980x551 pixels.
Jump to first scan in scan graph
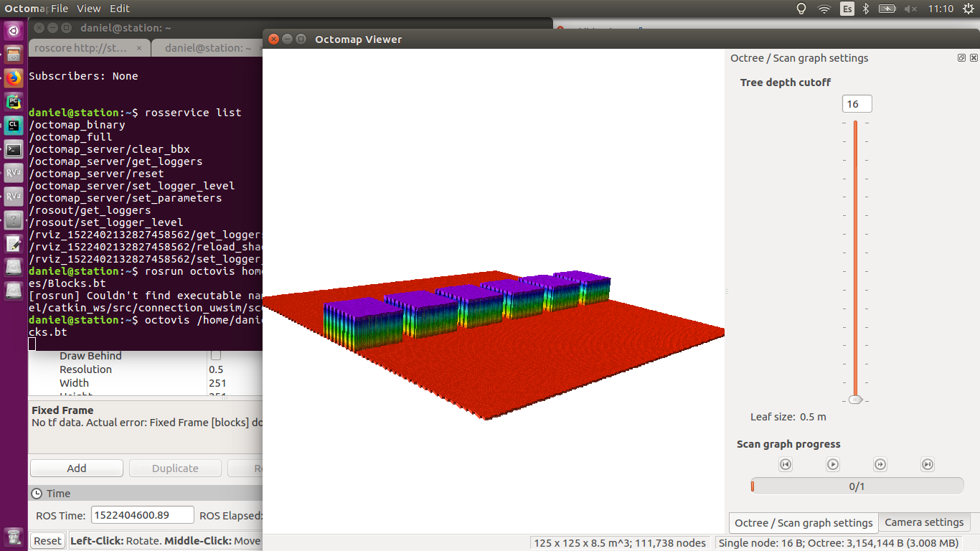coord(786,464)
